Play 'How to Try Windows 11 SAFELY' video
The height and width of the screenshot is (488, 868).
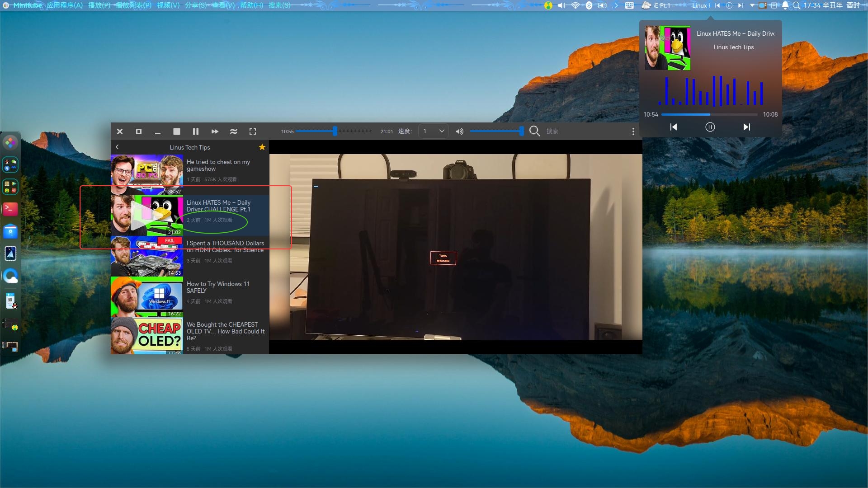pyautogui.click(x=218, y=287)
